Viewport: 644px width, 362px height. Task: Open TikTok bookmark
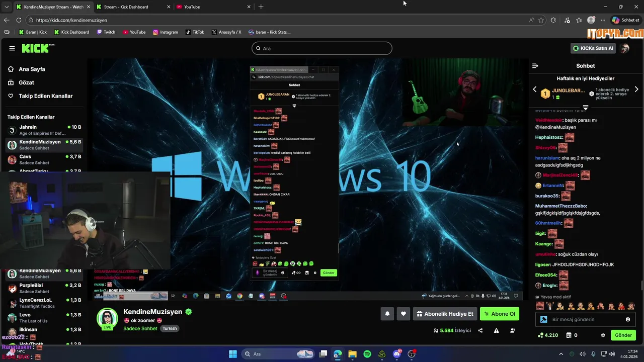tap(195, 32)
